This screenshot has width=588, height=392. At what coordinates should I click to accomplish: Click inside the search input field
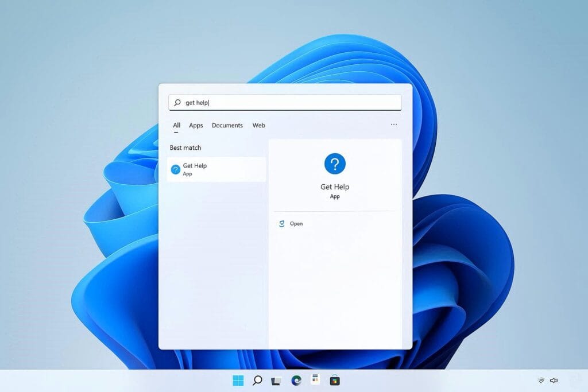[258, 102]
